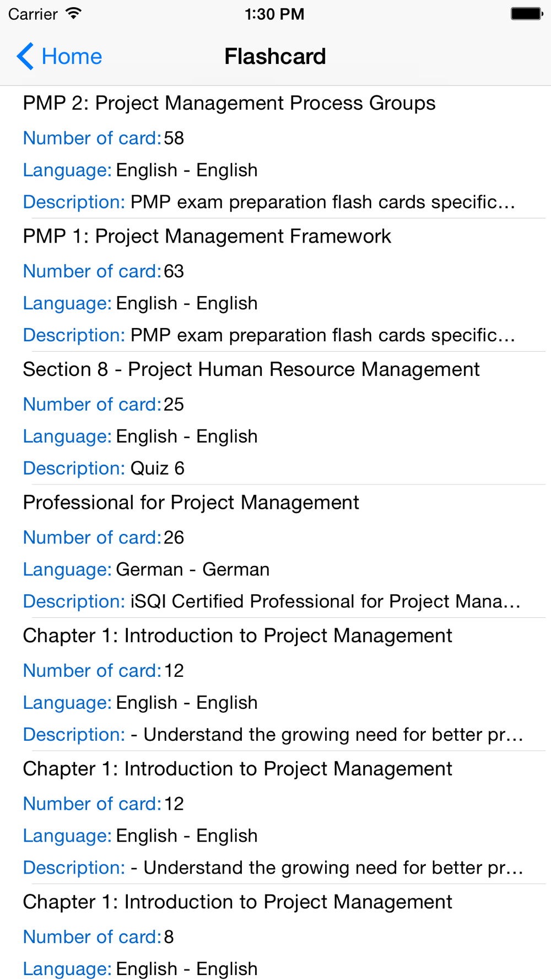Tap the Carrier label in status bar
The image size is (551, 980).
[33, 14]
